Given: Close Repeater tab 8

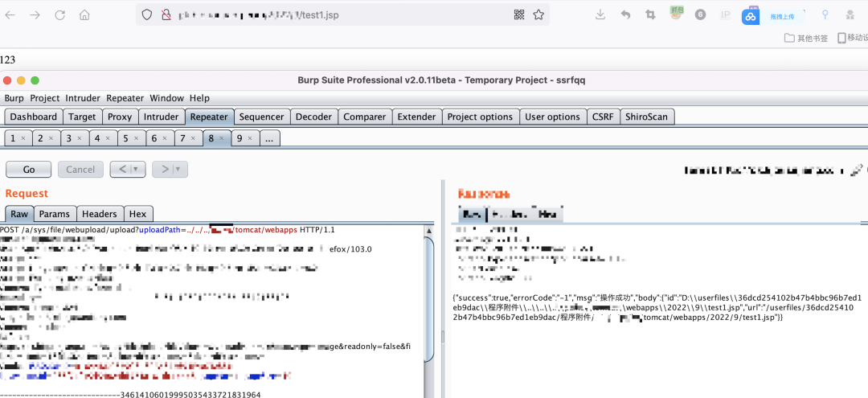Looking at the screenshot, I should [222, 138].
